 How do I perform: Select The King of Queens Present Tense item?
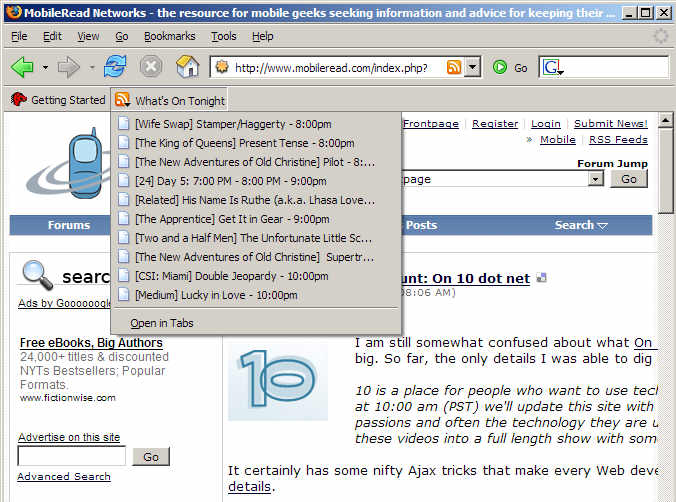coord(256,143)
